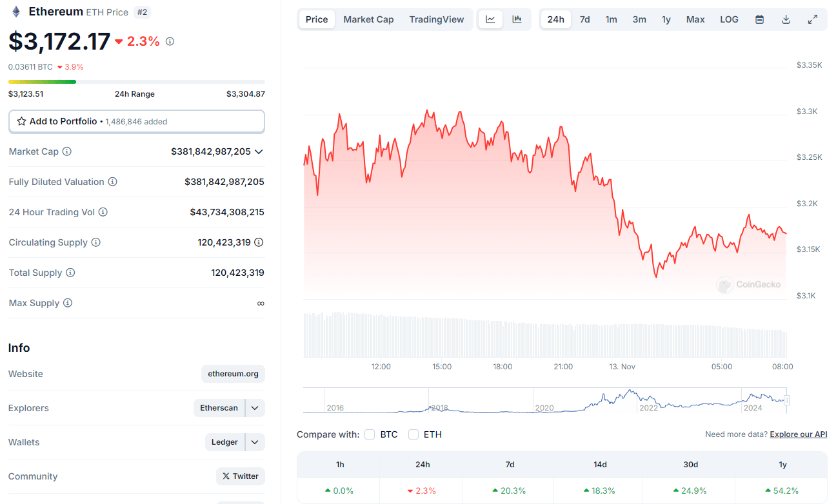Visit ethereum.org via the Website button
The width and height of the screenshot is (836, 504).
[233, 373]
